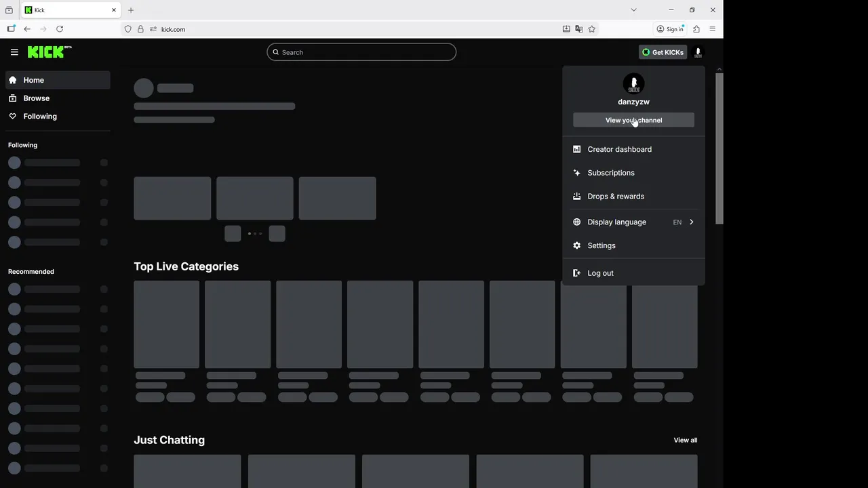Click the Browse icon in sidebar
Screen dimensions: 868x488
(12, 98)
